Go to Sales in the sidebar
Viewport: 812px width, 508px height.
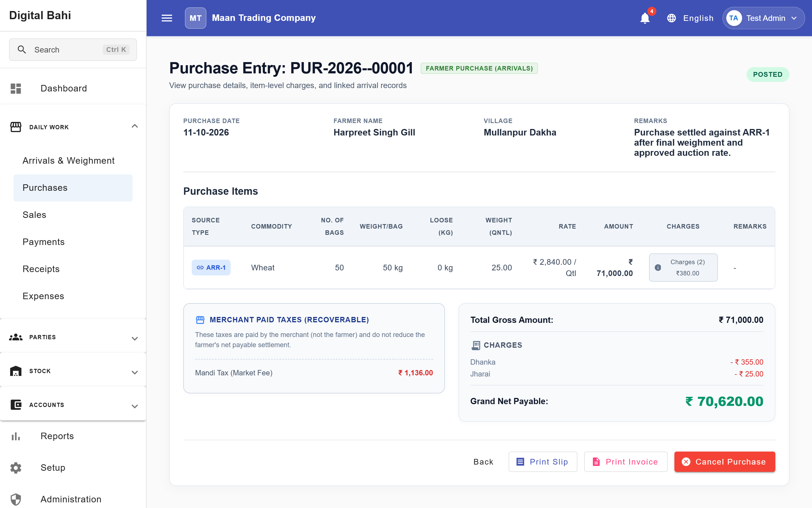pos(73,215)
